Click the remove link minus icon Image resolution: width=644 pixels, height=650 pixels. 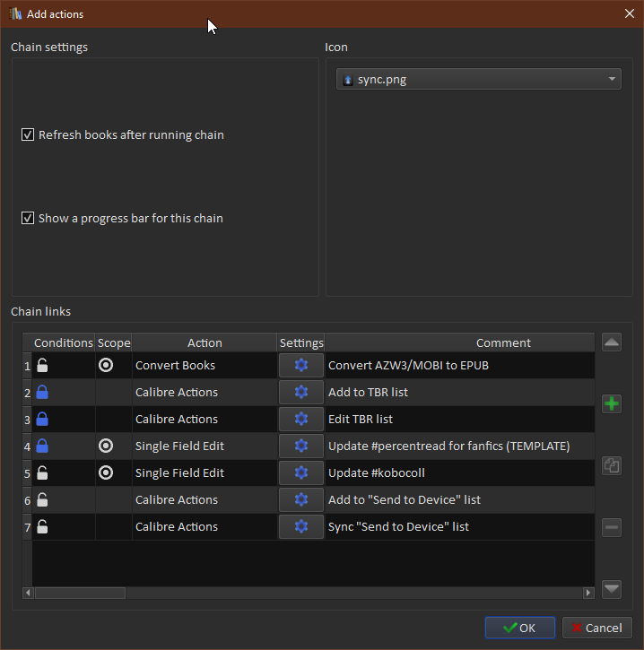point(612,528)
